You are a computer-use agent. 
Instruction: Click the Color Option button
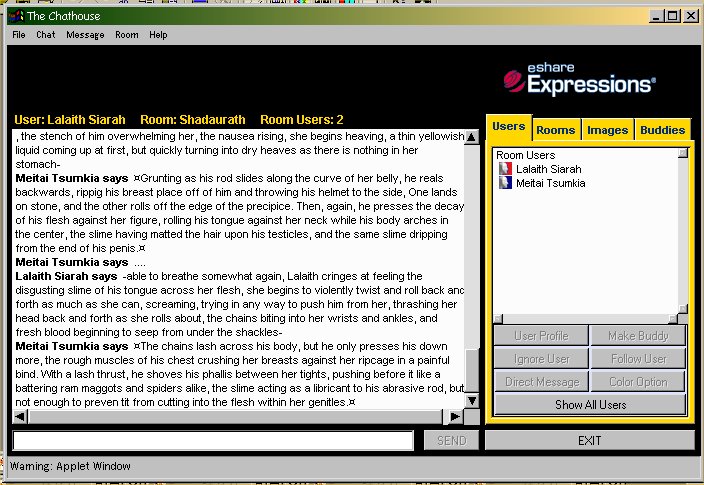pos(638,382)
